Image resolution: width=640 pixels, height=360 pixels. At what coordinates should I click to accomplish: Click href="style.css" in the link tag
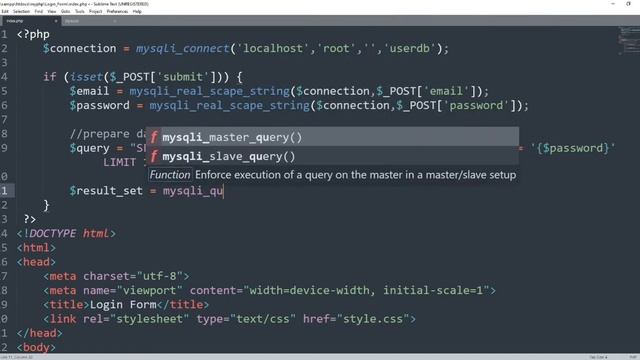[x=356, y=319]
